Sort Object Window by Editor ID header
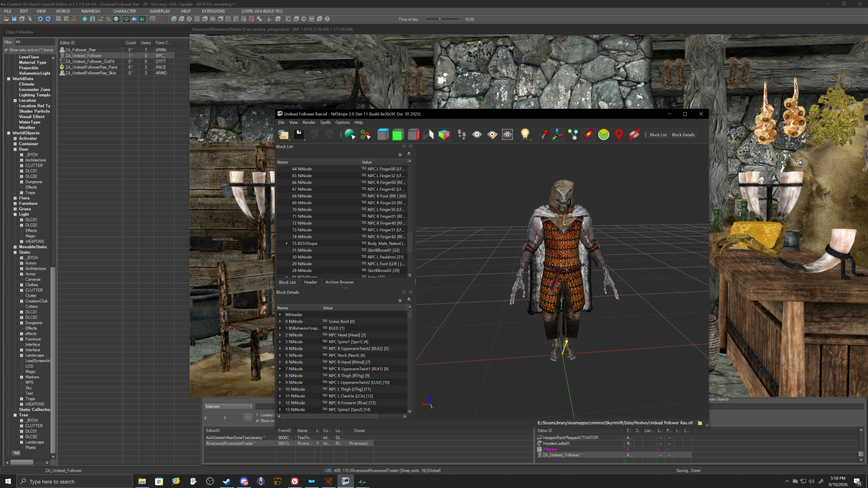This screenshot has width=868, height=488. [x=90, y=43]
